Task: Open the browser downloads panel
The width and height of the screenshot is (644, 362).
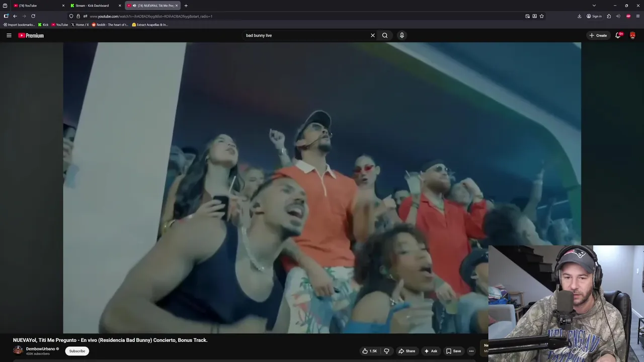Action: click(x=580, y=16)
